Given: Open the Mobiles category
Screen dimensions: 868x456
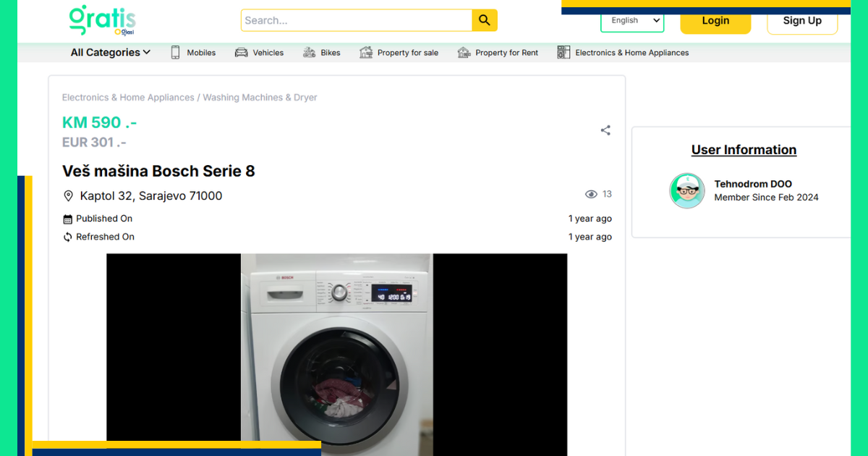Looking at the screenshot, I should [201, 53].
